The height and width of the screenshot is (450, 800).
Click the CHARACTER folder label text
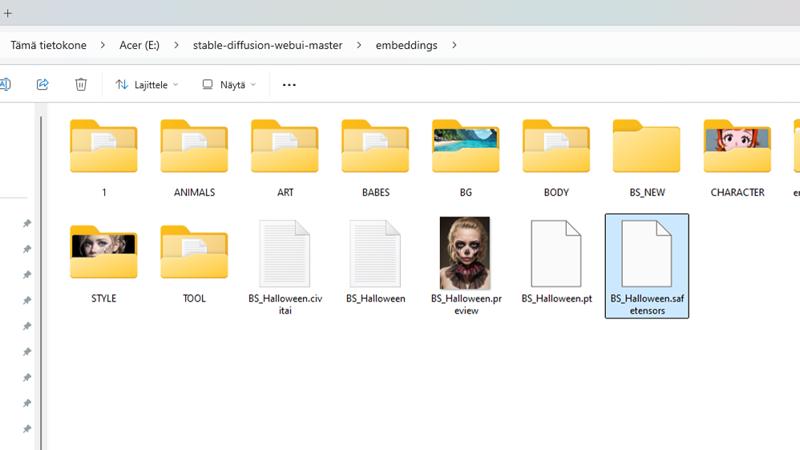737,192
